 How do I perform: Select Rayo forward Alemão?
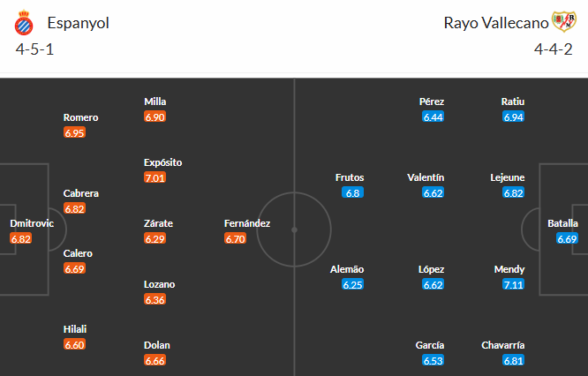click(346, 269)
